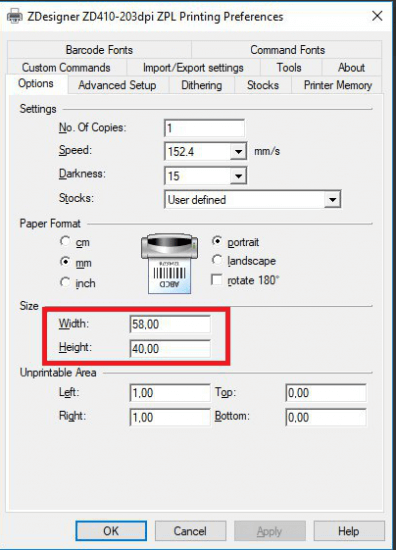Choose landscape orientation
Image resolution: width=396 pixels, height=550 pixels.
(x=217, y=260)
